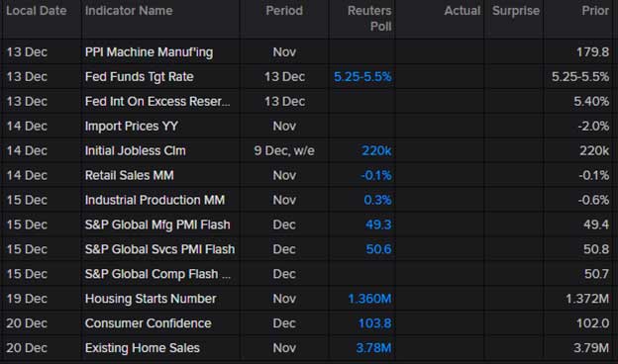The height and width of the screenshot is (364, 618).
Task: Select Initial Jobless Clm indicator
Action: pyautogui.click(x=135, y=150)
